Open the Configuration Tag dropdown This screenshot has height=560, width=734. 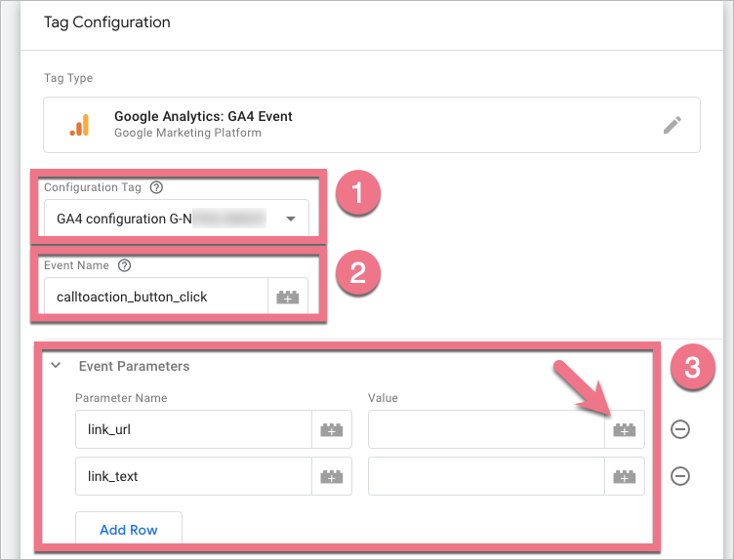(290, 219)
